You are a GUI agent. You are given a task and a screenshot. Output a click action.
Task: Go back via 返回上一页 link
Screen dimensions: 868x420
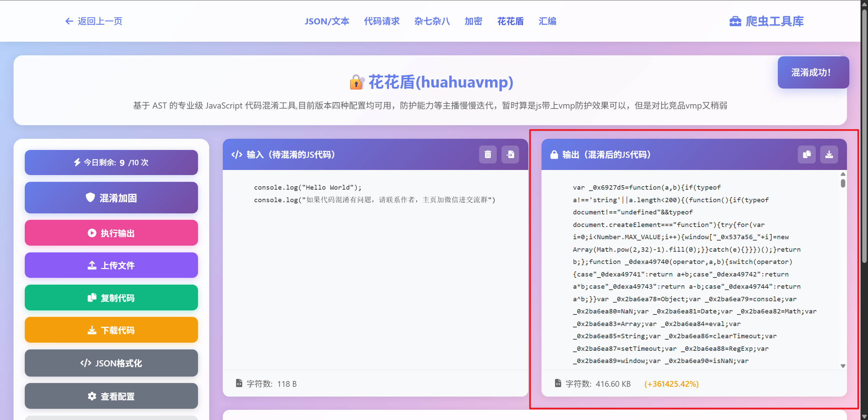(x=94, y=21)
